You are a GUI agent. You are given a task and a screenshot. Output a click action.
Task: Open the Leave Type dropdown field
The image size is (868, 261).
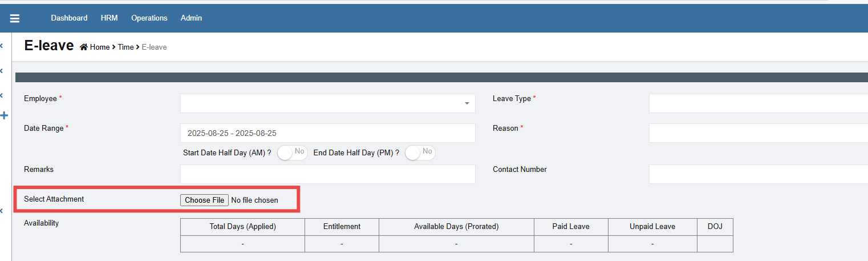coord(757,103)
